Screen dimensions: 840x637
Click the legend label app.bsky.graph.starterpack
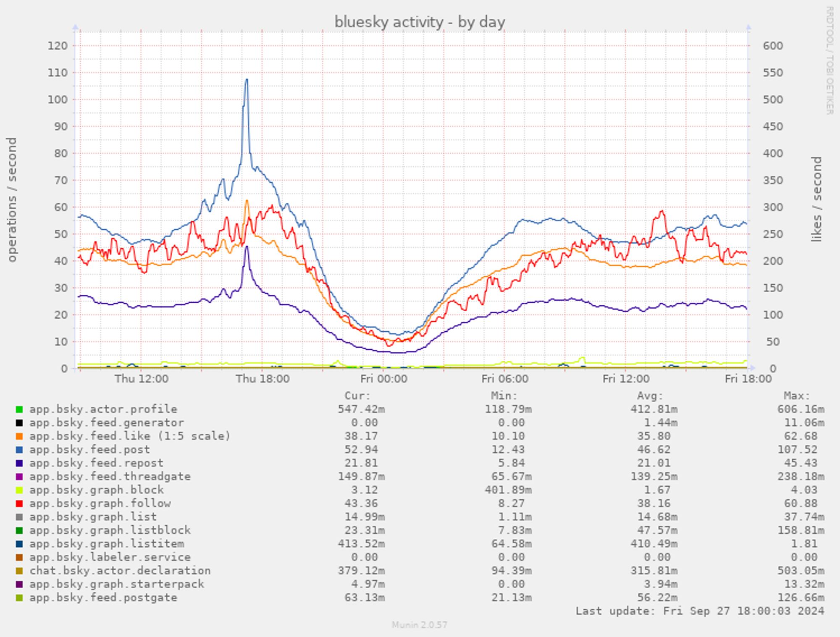(x=117, y=584)
